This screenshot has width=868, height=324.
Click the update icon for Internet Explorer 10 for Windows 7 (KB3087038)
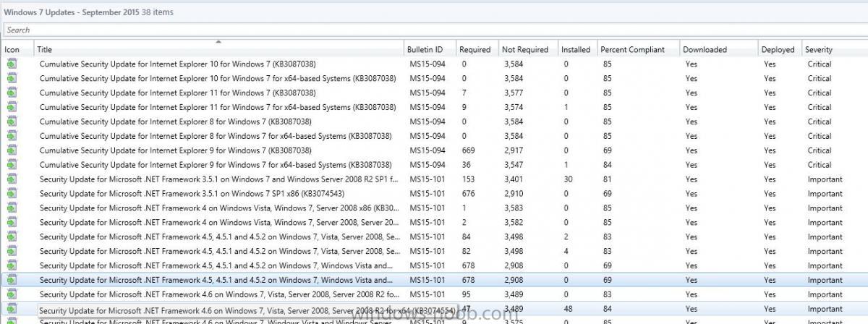(12, 64)
